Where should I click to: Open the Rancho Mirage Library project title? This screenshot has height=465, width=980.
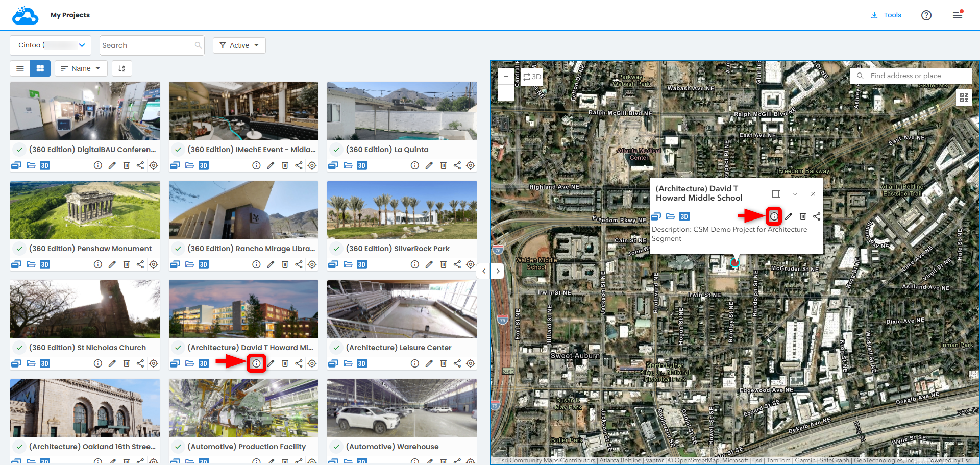(x=251, y=249)
